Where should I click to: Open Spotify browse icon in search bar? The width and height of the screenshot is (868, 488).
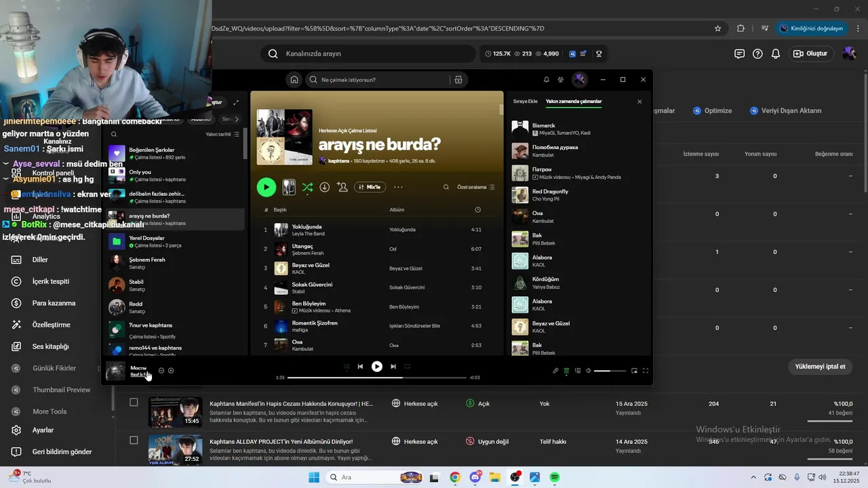458,79
